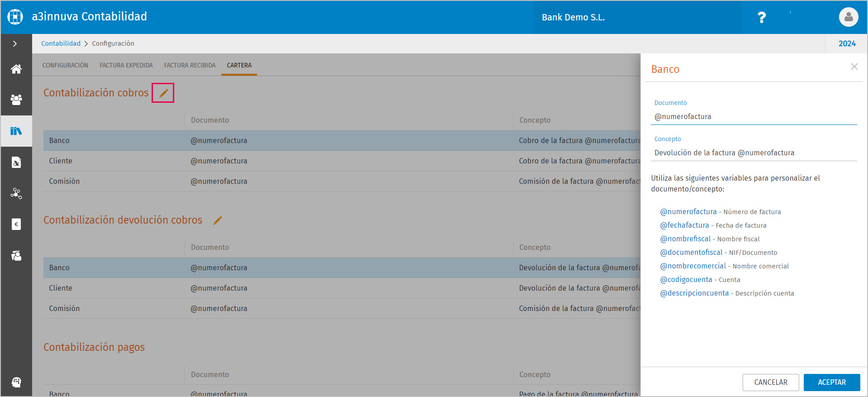Edit Contabilización cobros with pencil icon
This screenshot has width=868, height=397.
(x=163, y=93)
